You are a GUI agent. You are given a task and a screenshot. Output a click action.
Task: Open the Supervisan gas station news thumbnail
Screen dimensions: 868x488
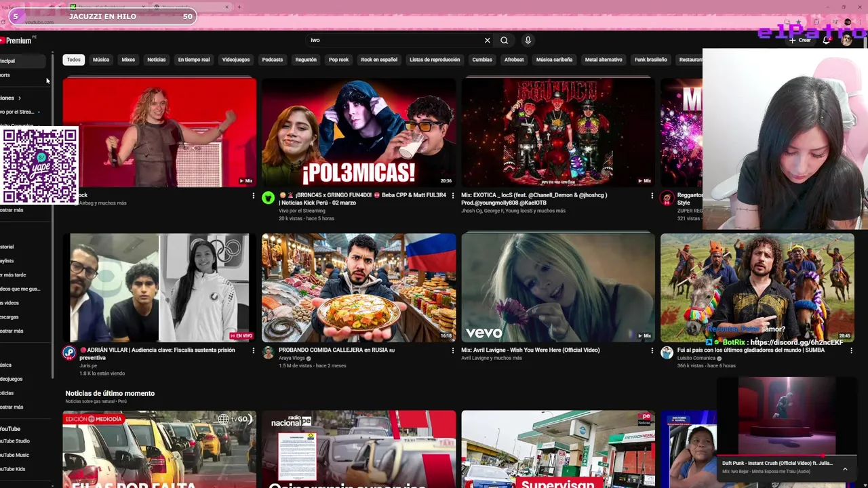point(558,449)
